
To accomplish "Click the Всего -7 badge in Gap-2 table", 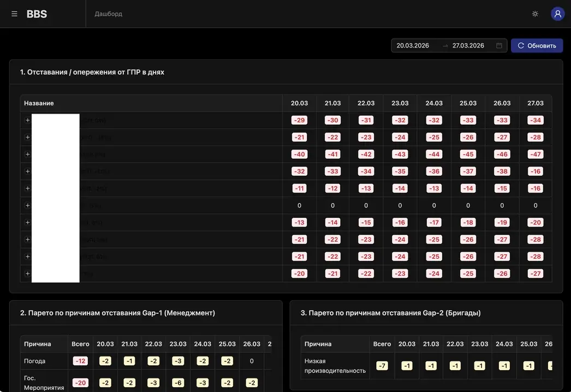I will tap(382, 365).
